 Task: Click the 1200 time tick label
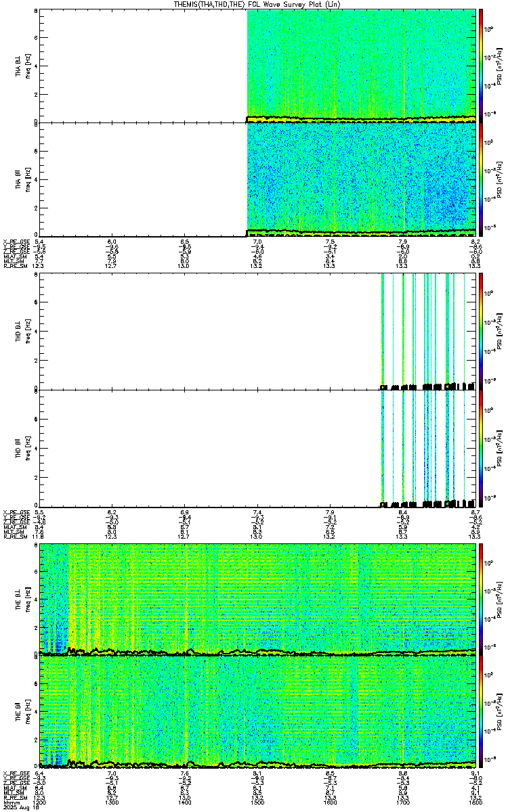pyautogui.click(x=40, y=803)
